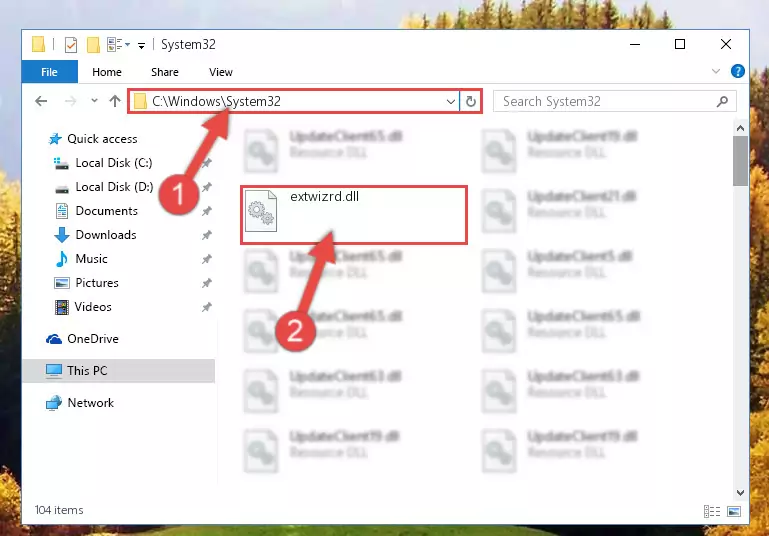Select OneDrive in navigation pane
The width and height of the screenshot is (769, 536).
[x=93, y=339]
